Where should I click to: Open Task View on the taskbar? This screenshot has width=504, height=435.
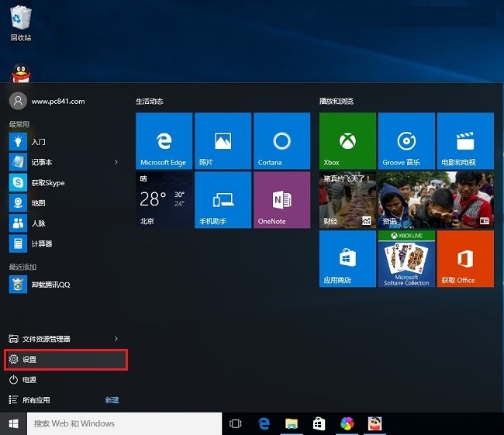tap(235, 423)
